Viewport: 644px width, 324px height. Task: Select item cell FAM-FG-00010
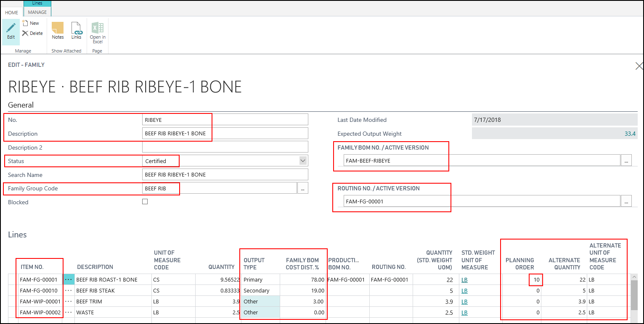pos(40,290)
